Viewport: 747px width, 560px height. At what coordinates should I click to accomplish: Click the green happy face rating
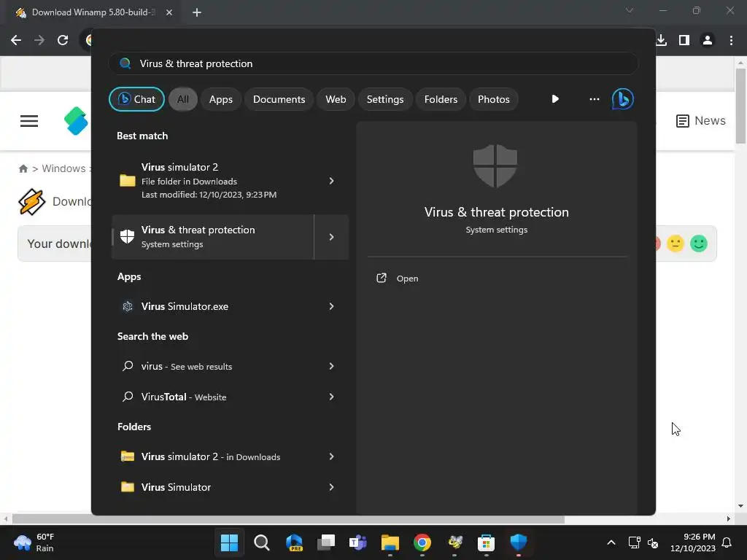pyautogui.click(x=698, y=244)
